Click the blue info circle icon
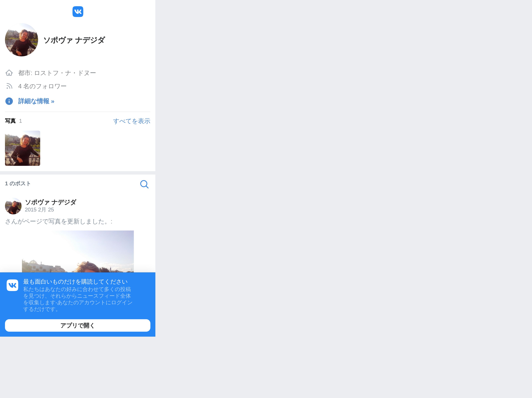This screenshot has width=532, height=398. click(9, 101)
